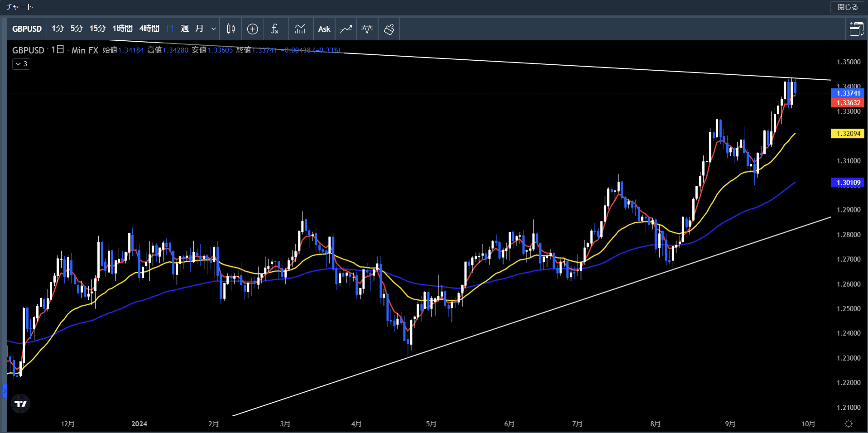Click the 2024 label on time axis
This screenshot has height=433, width=868.
[x=139, y=424]
